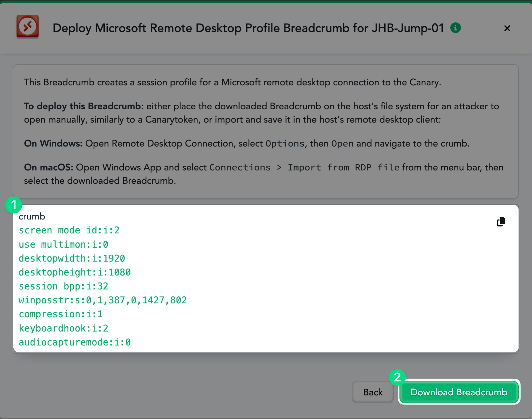Click the 'Connections' monospace text

[x=240, y=167]
